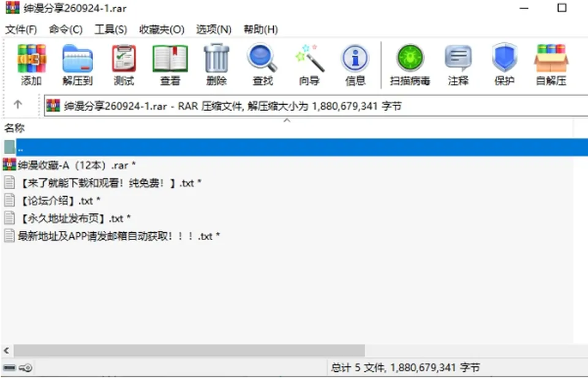Open the 文件(F) menu
This screenshot has height=378, width=588.
click(21, 29)
